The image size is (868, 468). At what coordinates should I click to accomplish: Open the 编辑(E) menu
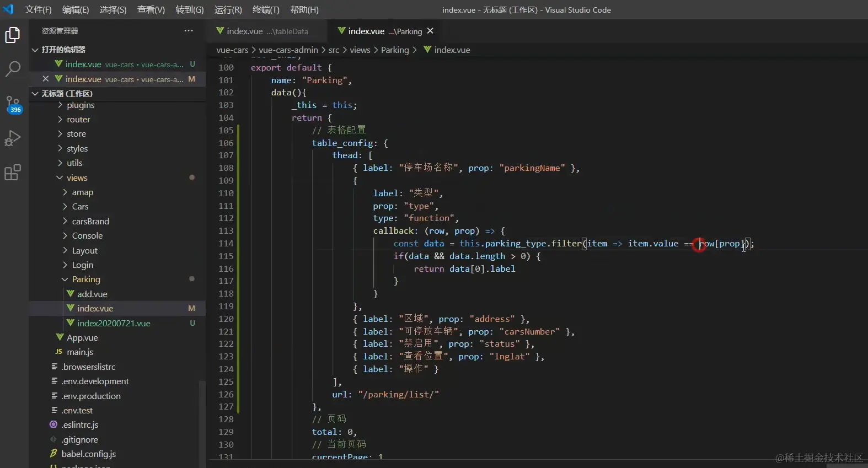(76, 10)
